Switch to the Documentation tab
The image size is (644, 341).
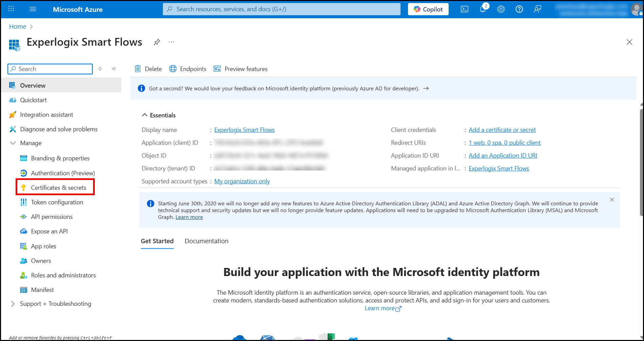207,241
